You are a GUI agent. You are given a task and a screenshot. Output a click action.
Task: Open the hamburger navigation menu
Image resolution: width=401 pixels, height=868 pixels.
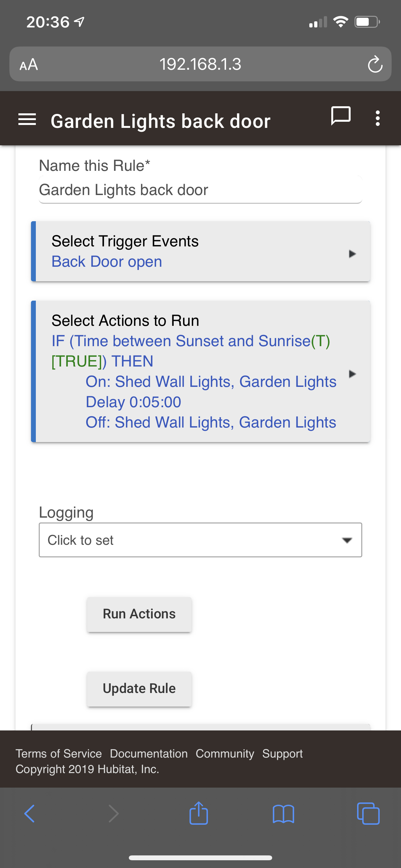[x=27, y=119]
